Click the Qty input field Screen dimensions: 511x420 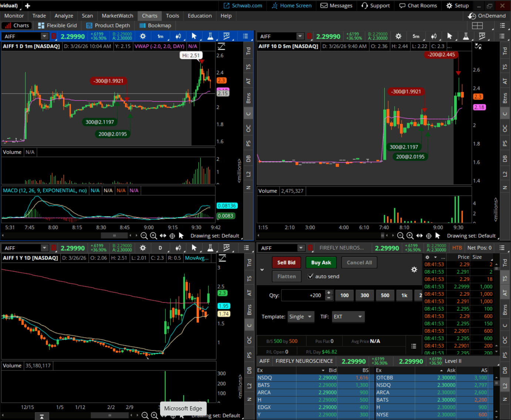coord(303,295)
